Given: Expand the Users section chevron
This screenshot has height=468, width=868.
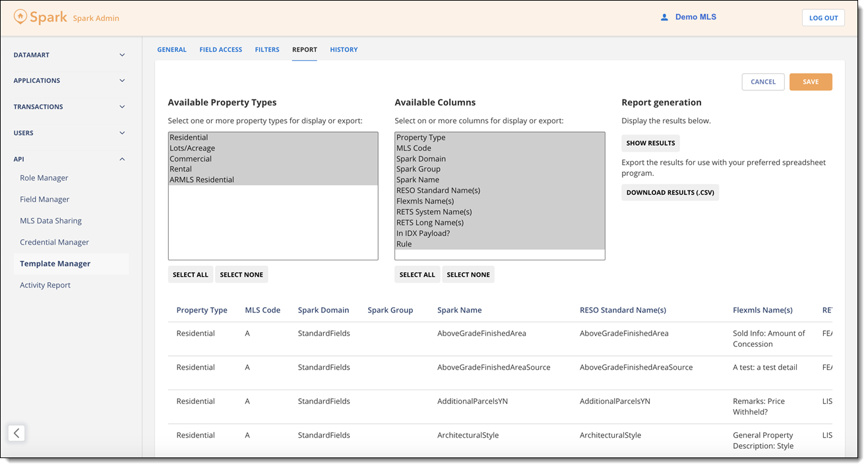Looking at the screenshot, I should (x=122, y=133).
